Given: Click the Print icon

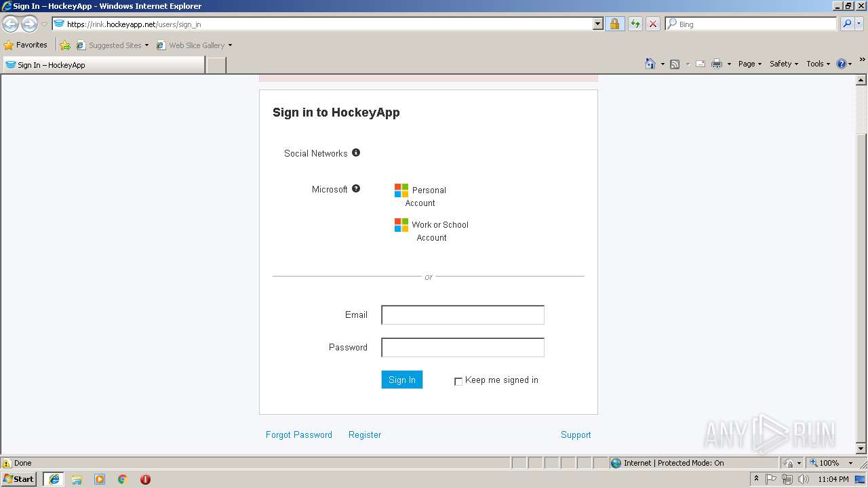Looking at the screenshot, I should 717,64.
